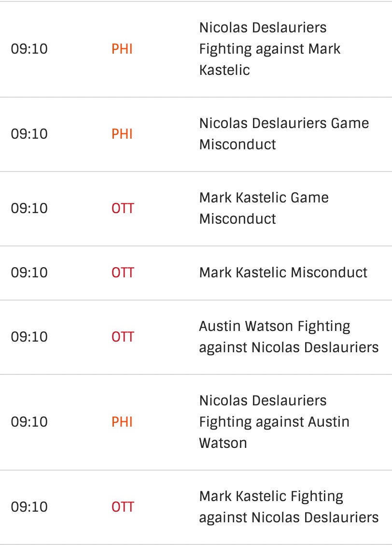This screenshot has width=392, height=545.
Task: Click PHI label in Deslauriers vs Austin Watson row
Action: tap(122, 422)
